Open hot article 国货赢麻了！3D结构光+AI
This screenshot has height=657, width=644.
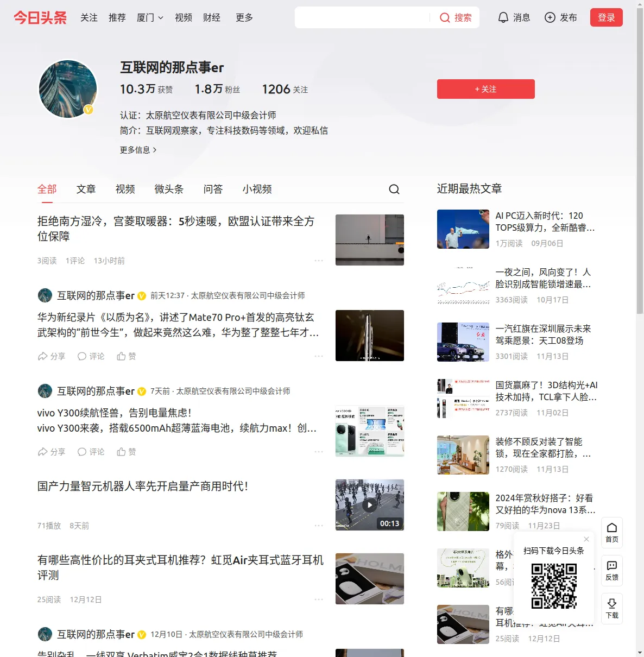click(x=546, y=391)
